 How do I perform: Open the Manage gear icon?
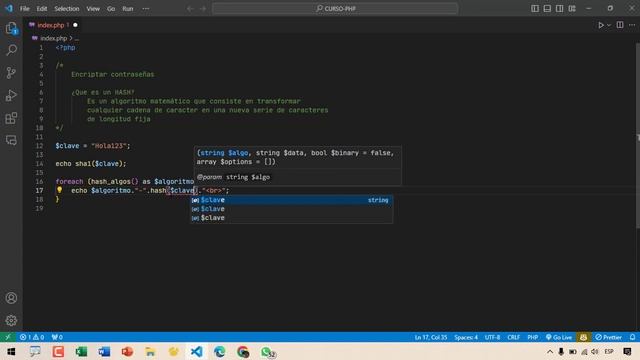point(11,320)
